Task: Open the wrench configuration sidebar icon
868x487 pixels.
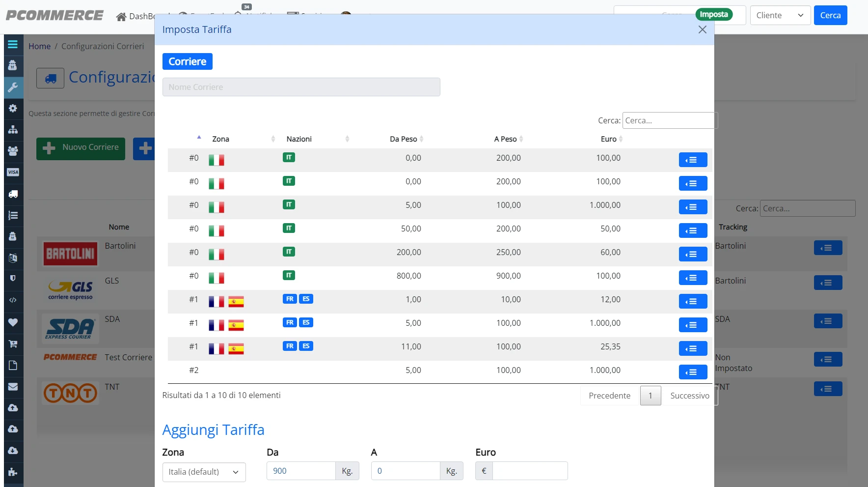Action: [13, 87]
